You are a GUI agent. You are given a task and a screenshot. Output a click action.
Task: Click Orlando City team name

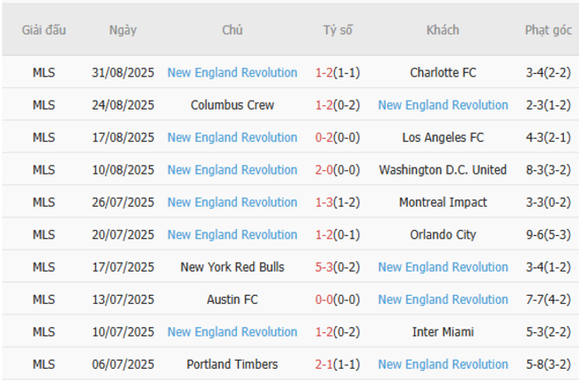click(443, 234)
